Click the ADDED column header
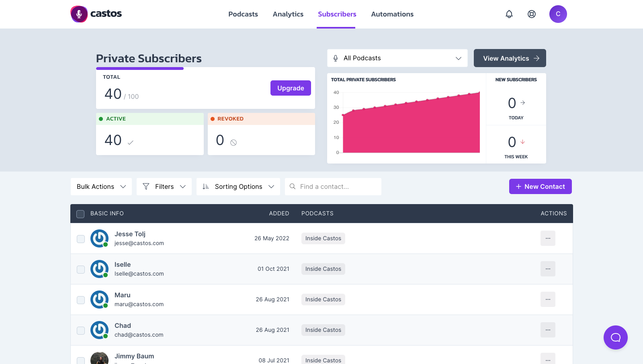This screenshot has width=643, height=364. pyautogui.click(x=279, y=213)
